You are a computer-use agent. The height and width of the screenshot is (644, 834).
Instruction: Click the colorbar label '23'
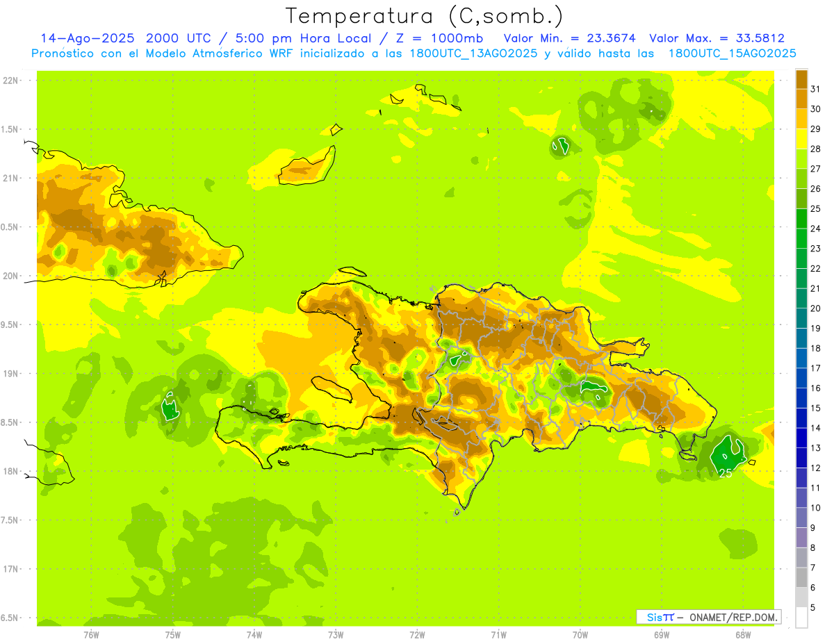click(x=816, y=248)
